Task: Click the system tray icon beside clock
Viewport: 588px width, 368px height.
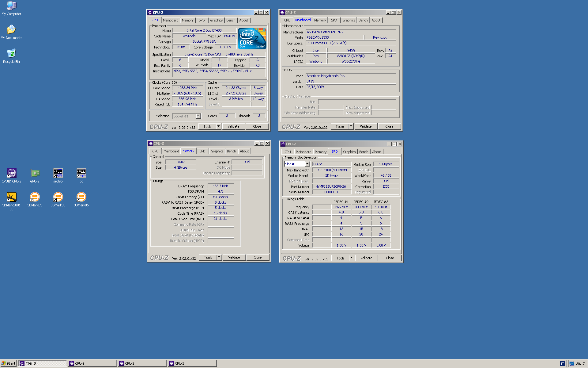Action: point(572,364)
